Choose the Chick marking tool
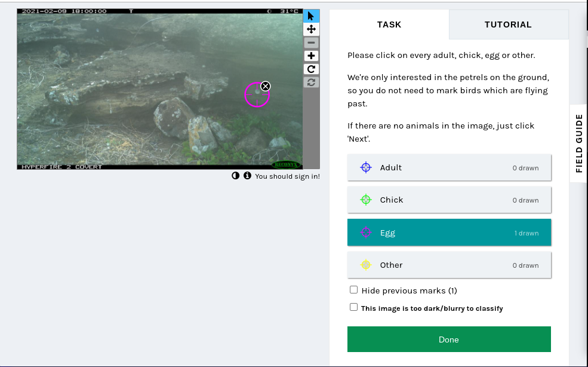The image size is (588, 367). tap(449, 200)
